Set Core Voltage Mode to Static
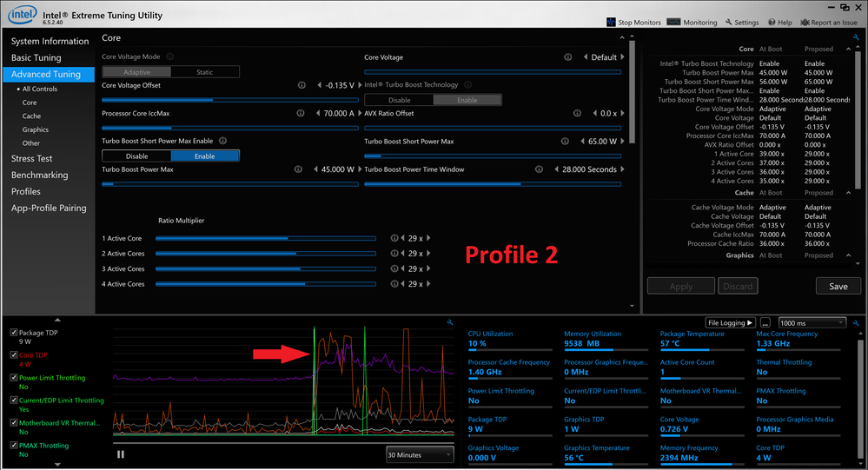 pyautogui.click(x=205, y=72)
